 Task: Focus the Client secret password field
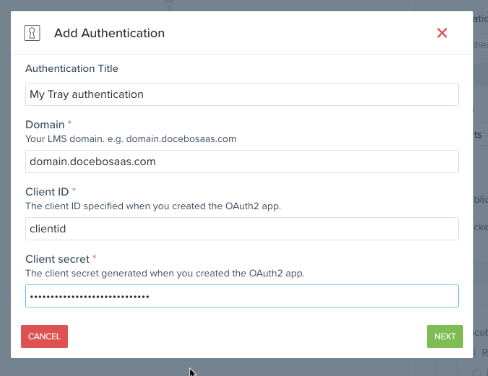point(242,296)
